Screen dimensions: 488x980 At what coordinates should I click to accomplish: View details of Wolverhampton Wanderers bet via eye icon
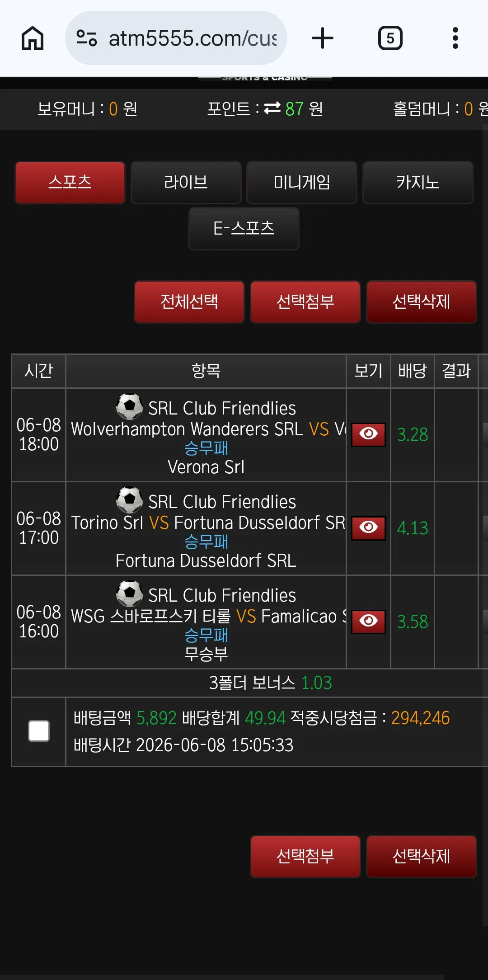point(368,434)
